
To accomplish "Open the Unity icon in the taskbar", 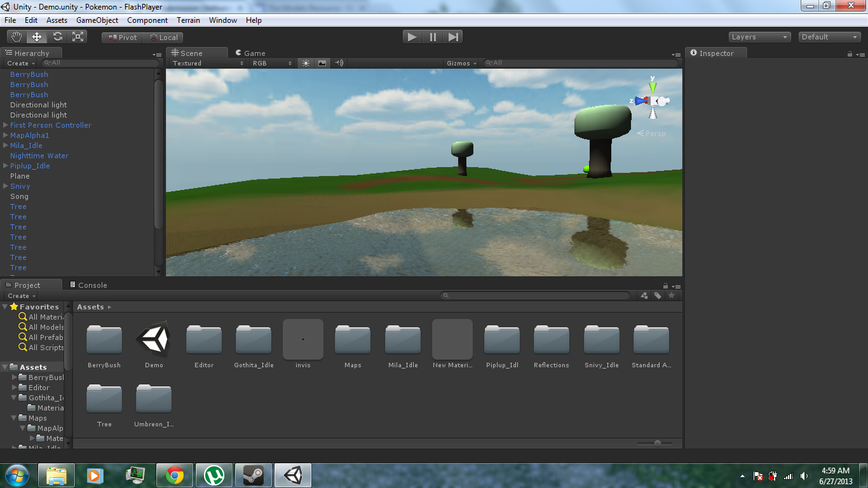I will (293, 475).
